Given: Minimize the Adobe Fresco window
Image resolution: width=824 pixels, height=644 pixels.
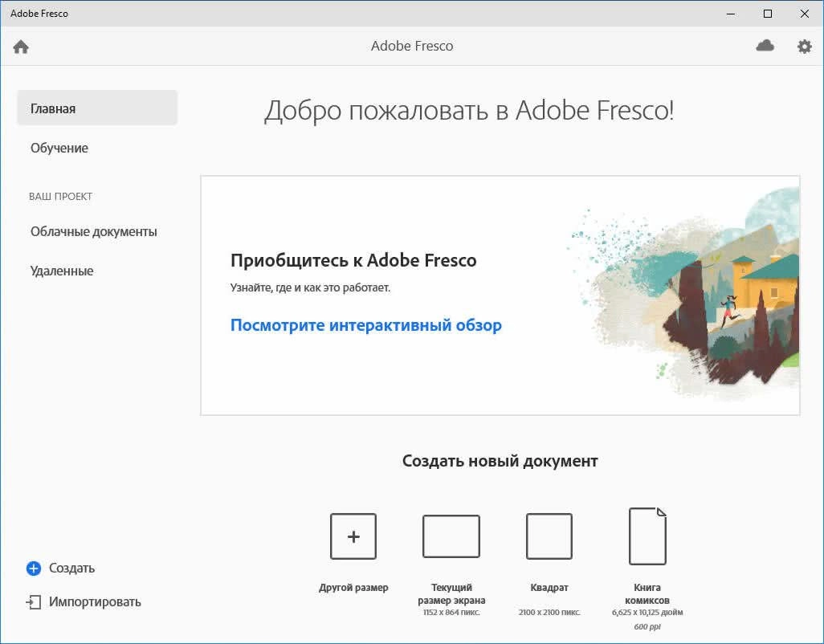Looking at the screenshot, I should pos(731,14).
